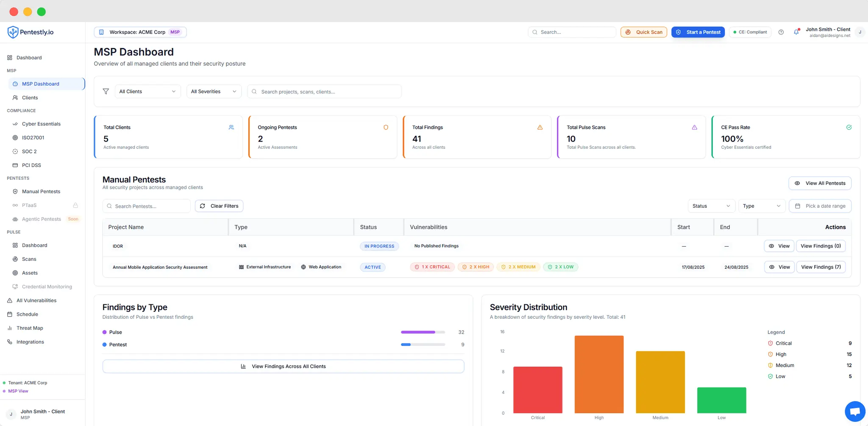The width and height of the screenshot is (868, 426).
Task: Click the Total Findings warning triangle icon
Action: [x=540, y=127]
